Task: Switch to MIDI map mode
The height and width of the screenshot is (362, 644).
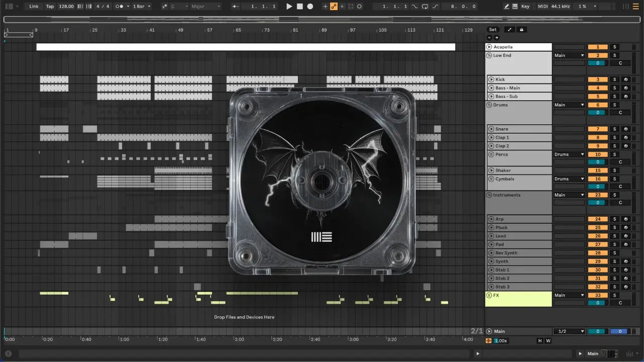Action: (542, 7)
